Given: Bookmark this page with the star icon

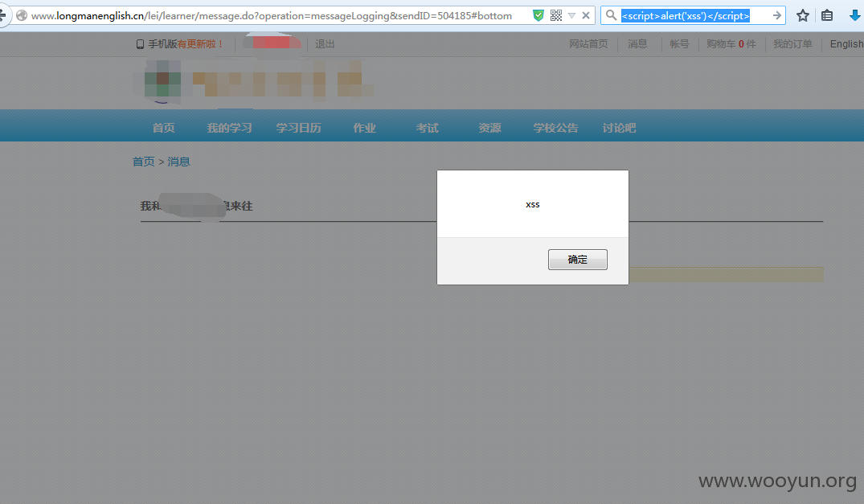Looking at the screenshot, I should point(802,15).
